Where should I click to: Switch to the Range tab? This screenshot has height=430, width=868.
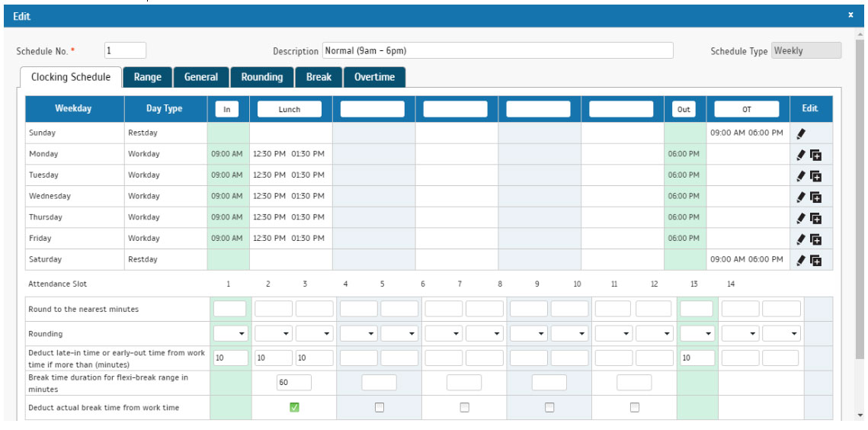[147, 78]
